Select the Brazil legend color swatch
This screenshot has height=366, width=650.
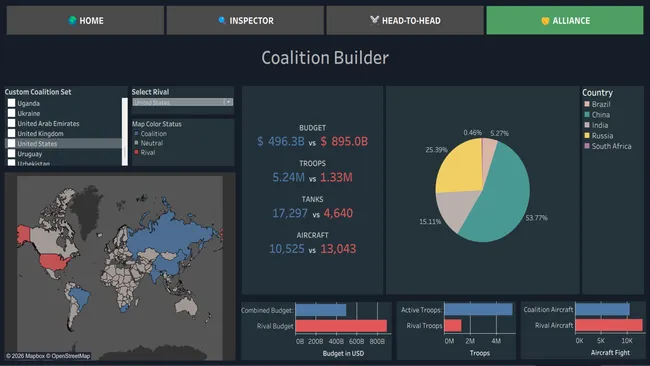pyautogui.click(x=587, y=104)
